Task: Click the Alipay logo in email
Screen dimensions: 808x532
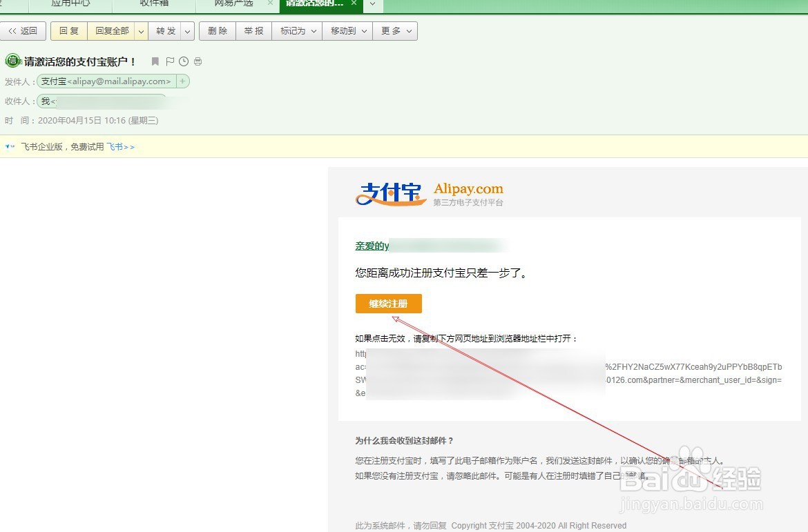Action: (391, 195)
